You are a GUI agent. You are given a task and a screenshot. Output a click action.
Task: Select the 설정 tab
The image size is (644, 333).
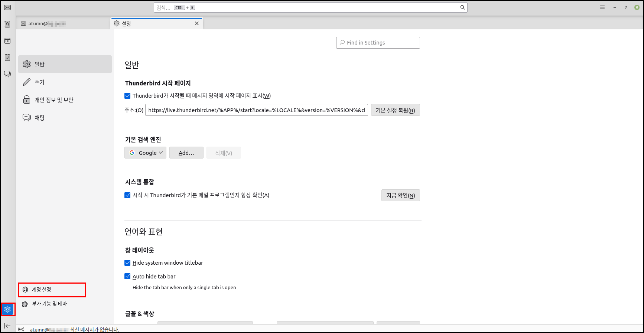click(x=157, y=23)
